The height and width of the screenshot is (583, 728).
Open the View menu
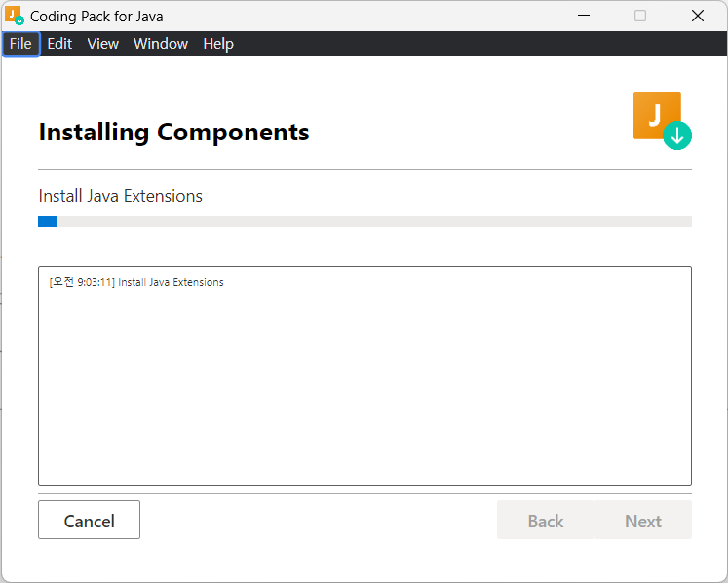pyautogui.click(x=102, y=44)
